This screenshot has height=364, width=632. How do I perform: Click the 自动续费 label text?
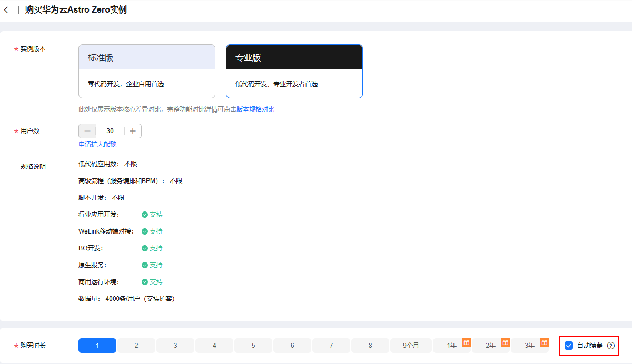pos(590,346)
